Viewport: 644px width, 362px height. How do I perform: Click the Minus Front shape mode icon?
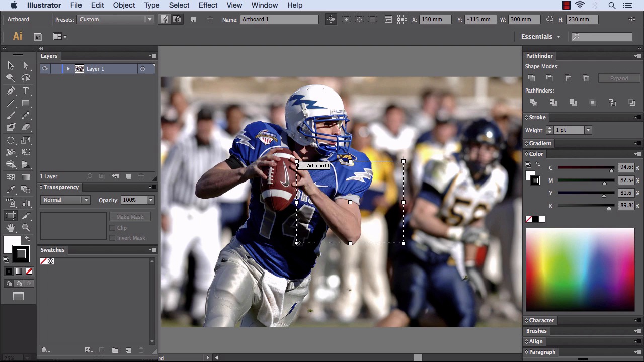[549, 78]
